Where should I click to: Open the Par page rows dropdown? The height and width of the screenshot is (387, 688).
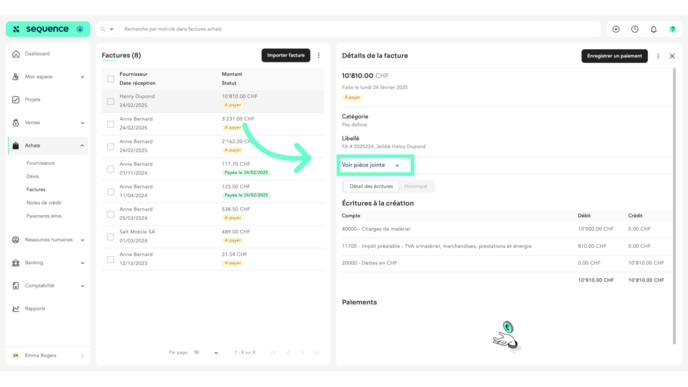pyautogui.click(x=206, y=352)
